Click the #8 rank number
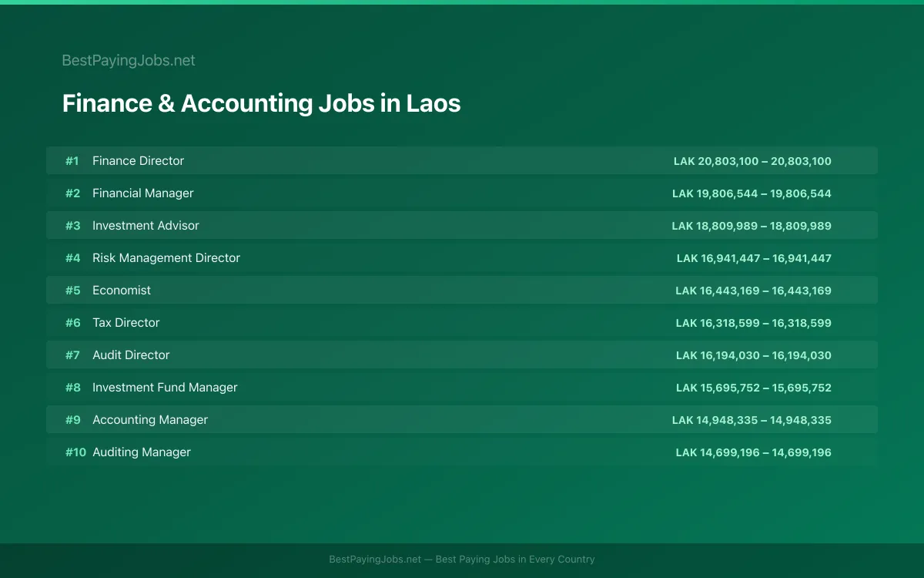The image size is (924, 578). tap(72, 388)
